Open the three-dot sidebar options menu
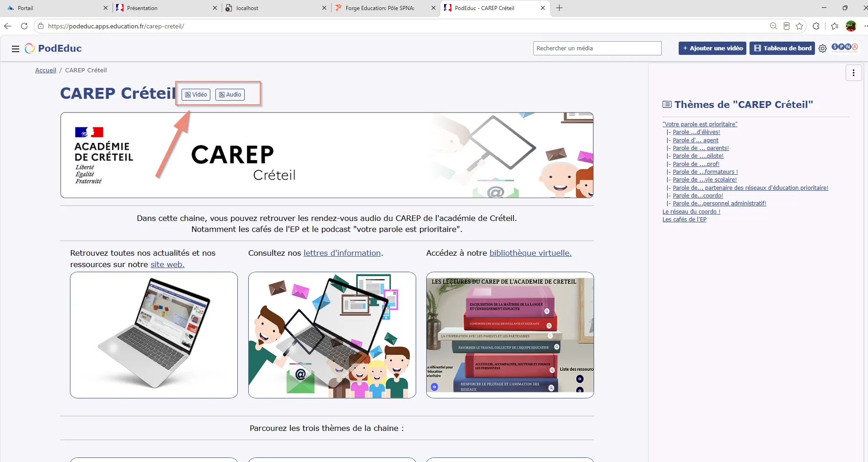The height and width of the screenshot is (462, 868). point(853,73)
